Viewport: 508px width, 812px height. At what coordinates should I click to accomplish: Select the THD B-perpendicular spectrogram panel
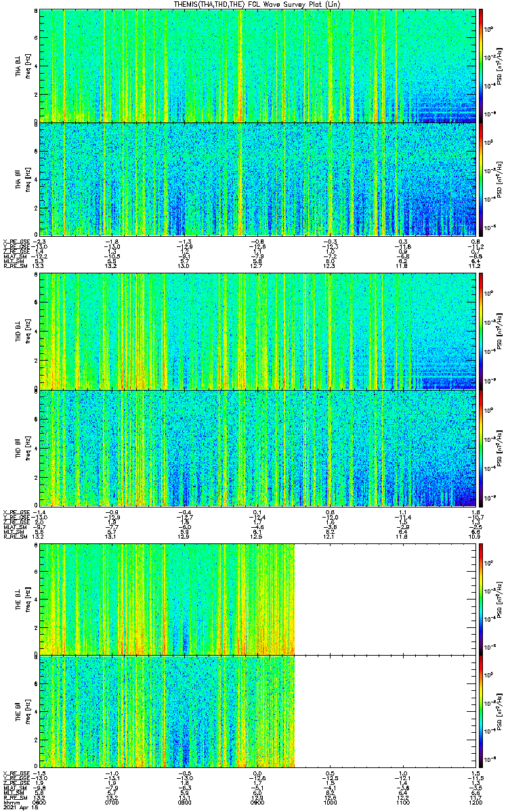257,331
